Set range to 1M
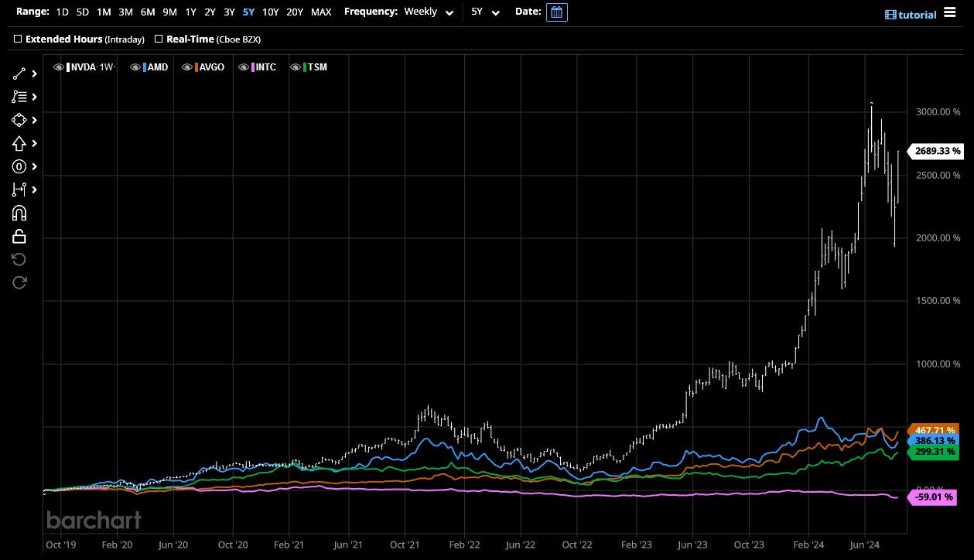 [104, 12]
